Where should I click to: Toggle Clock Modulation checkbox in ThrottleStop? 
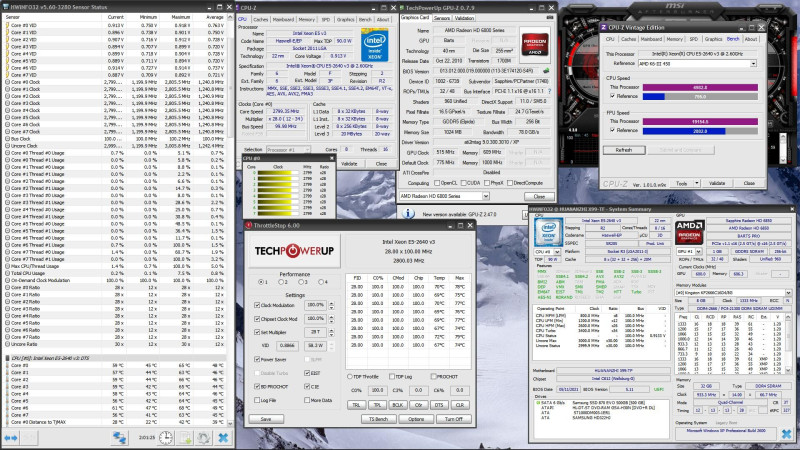257,305
